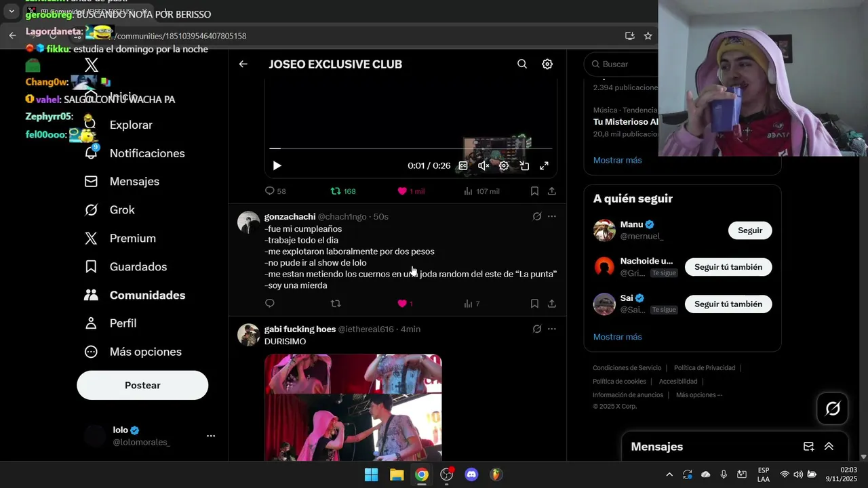Click Mostrar más under A quién seguir

point(617,337)
